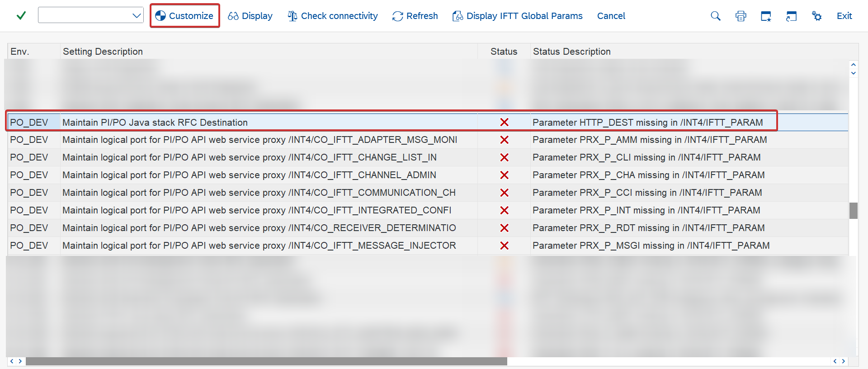Click the printer icon
The height and width of the screenshot is (369, 868).
point(741,16)
